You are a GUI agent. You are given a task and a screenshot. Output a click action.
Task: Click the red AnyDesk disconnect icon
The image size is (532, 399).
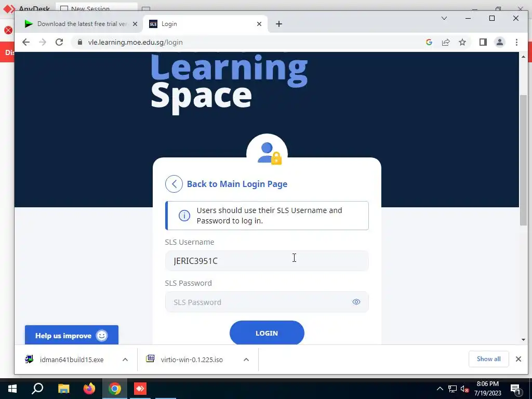8,30
